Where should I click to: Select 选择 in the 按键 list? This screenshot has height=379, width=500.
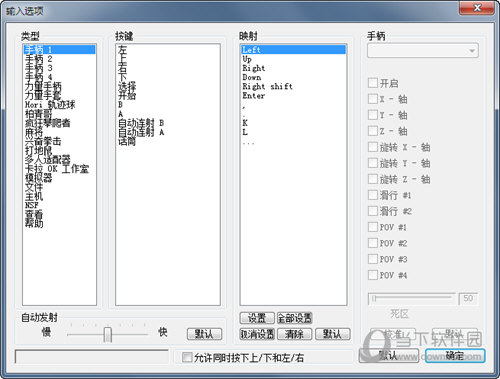[x=168, y=86]
